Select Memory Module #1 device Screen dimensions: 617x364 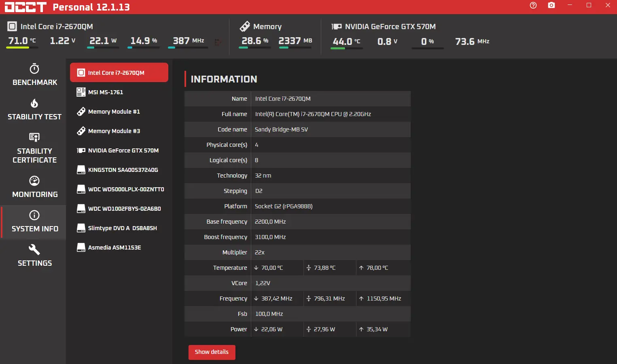click(119, 112)
